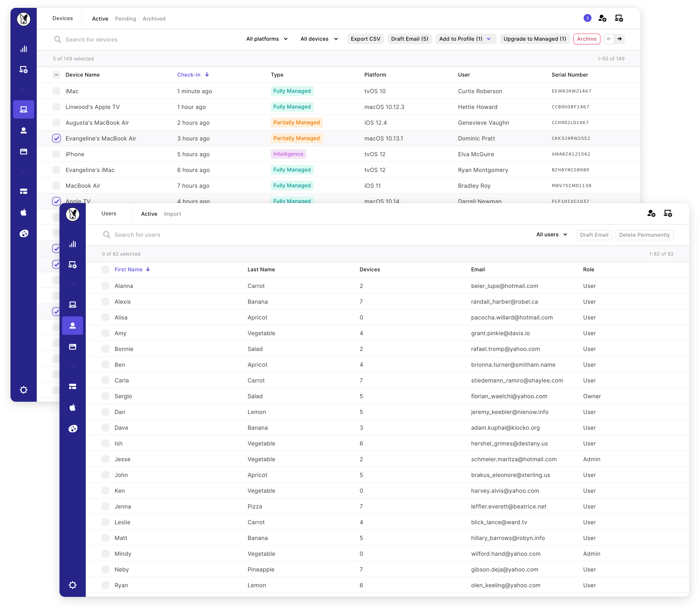Uncheck Evangeline's MacBook Air checkbox

pyautogui.click(x=56, y=138)
